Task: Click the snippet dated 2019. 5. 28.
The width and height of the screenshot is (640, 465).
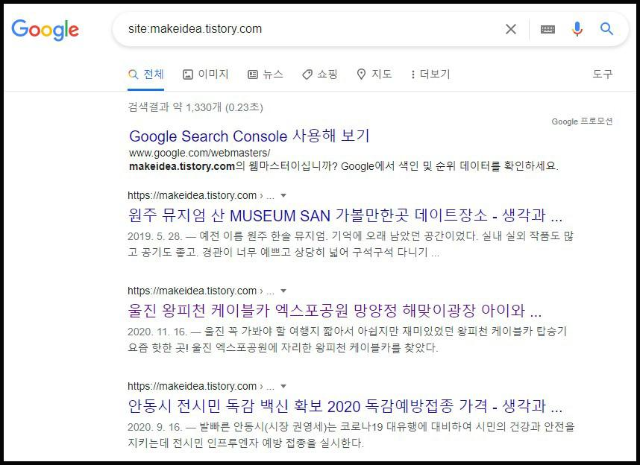Action: click(351, 244)
